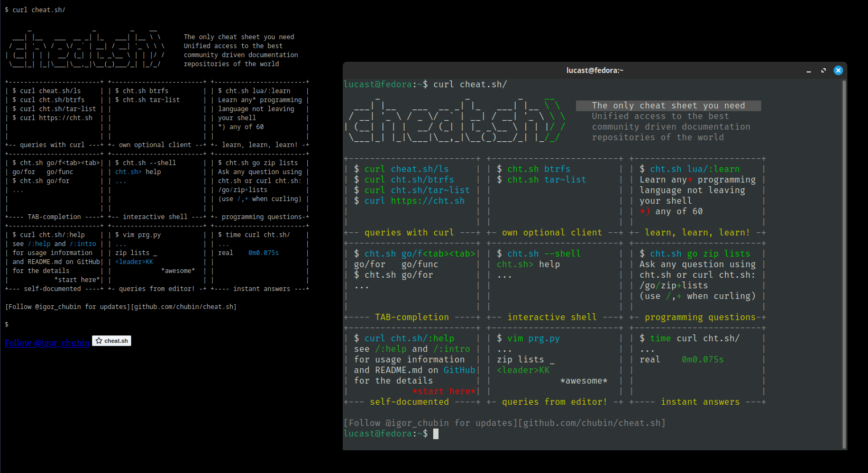Click 'cht.sh go/f<tab><tab>' in the terminal
Viewport: 868px width, 473px height.
tap(419, 254)
